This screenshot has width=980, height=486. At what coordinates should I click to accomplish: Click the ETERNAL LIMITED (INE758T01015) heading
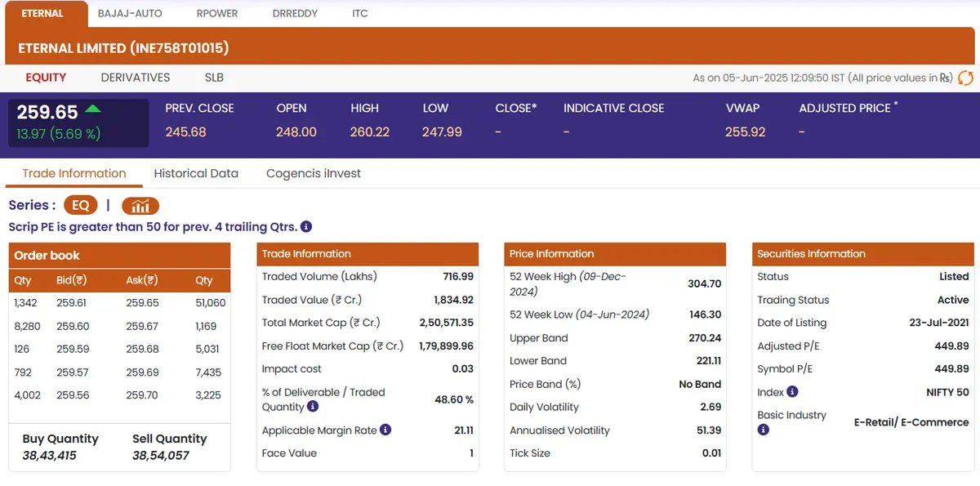click(123, 48)
